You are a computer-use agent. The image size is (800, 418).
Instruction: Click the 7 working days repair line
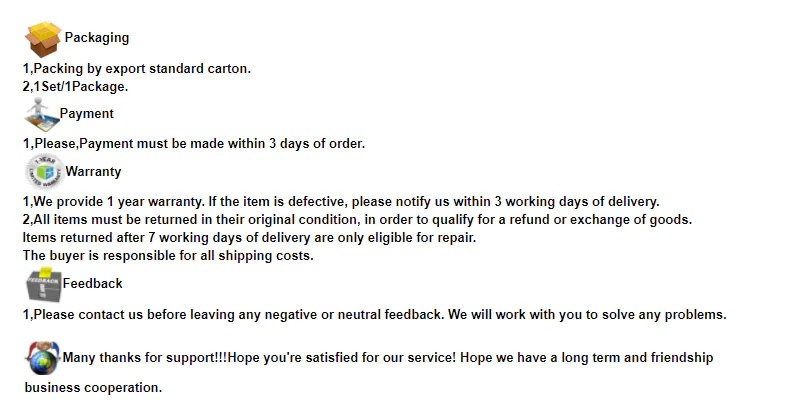pos(249,237)
